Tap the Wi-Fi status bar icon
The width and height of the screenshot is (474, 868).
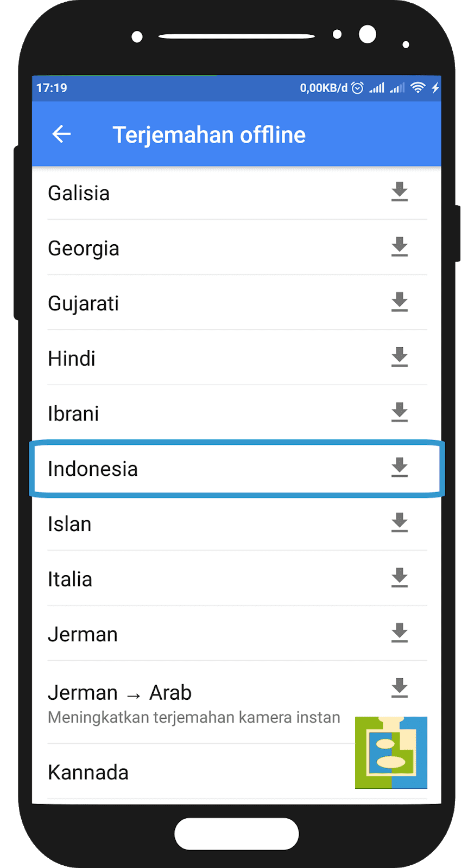(418, 87)
